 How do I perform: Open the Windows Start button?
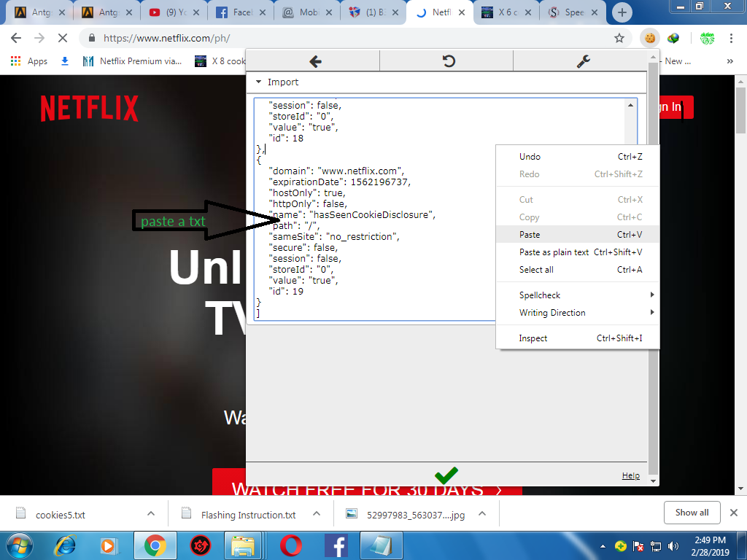20,545
